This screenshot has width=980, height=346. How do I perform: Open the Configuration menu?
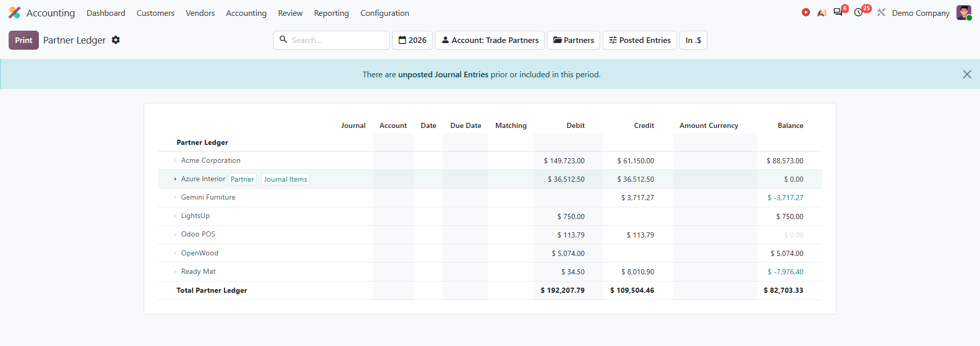384,13
